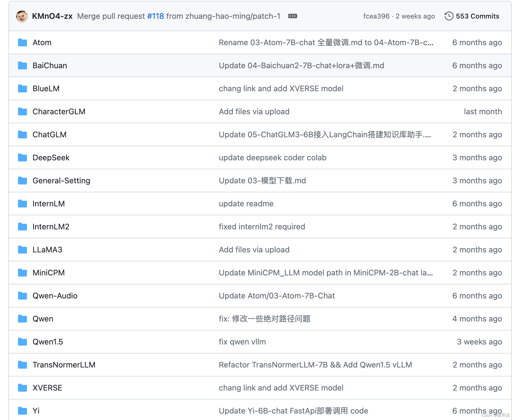Open pull request #118 link
This screenshot has width=514, height=420.
(x=155, y=16)
